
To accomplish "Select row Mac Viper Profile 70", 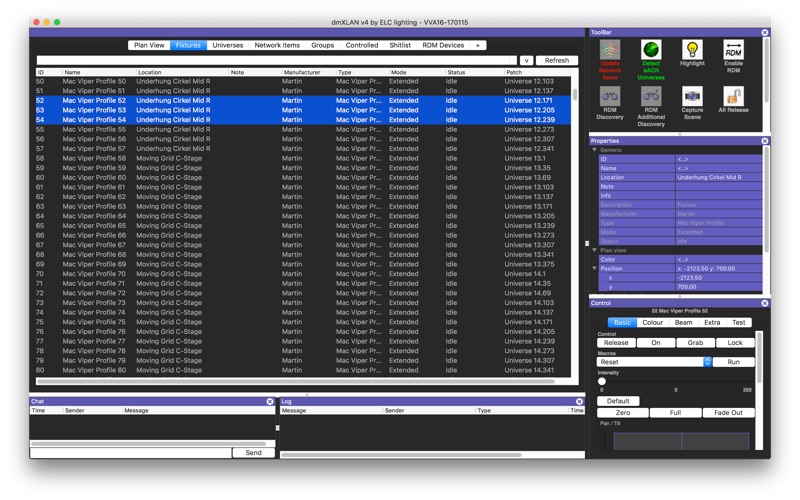I will [x=303, y=274].
